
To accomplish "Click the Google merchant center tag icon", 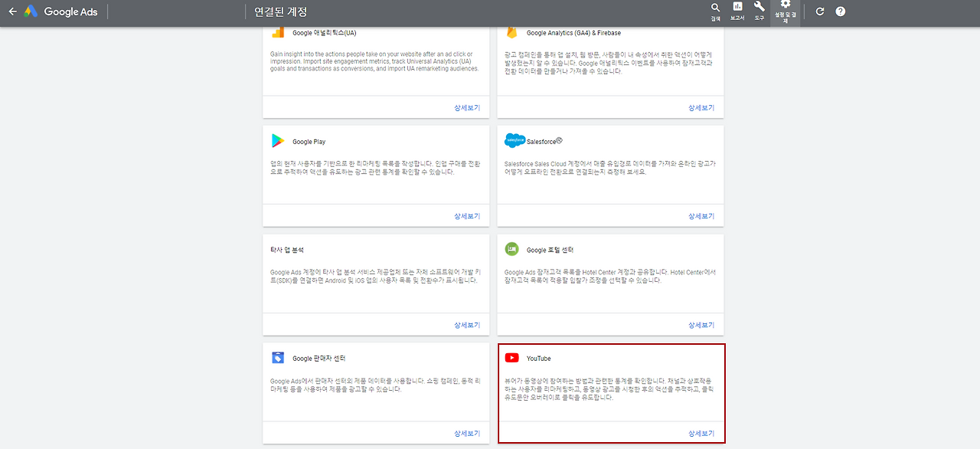I will pos(278,358).
